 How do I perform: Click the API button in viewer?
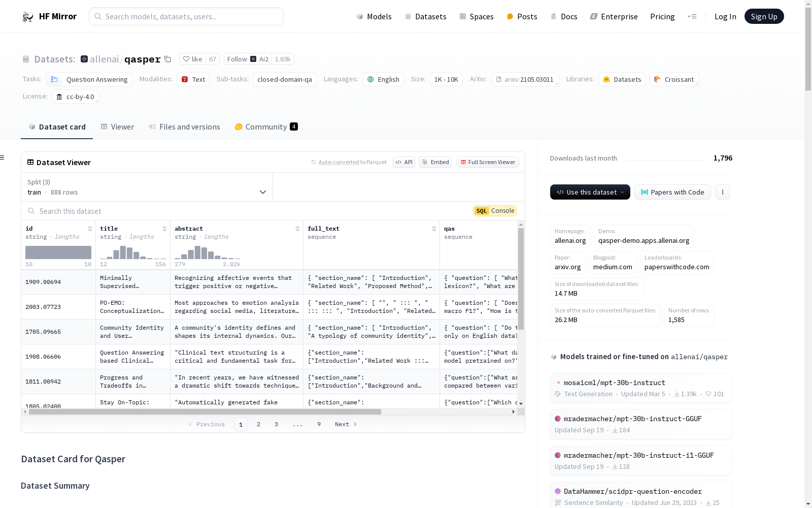(x=404, y=162)
